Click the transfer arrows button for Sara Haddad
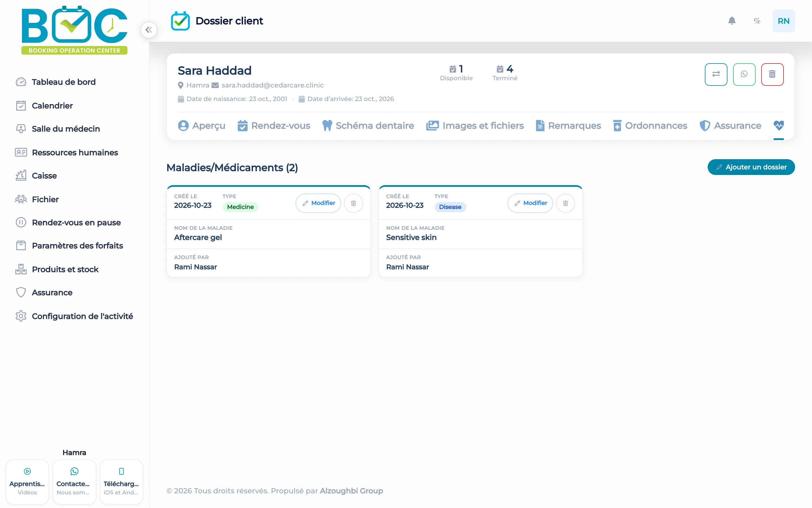The height and width of the screenshot is (508, 812). [716, 74]
